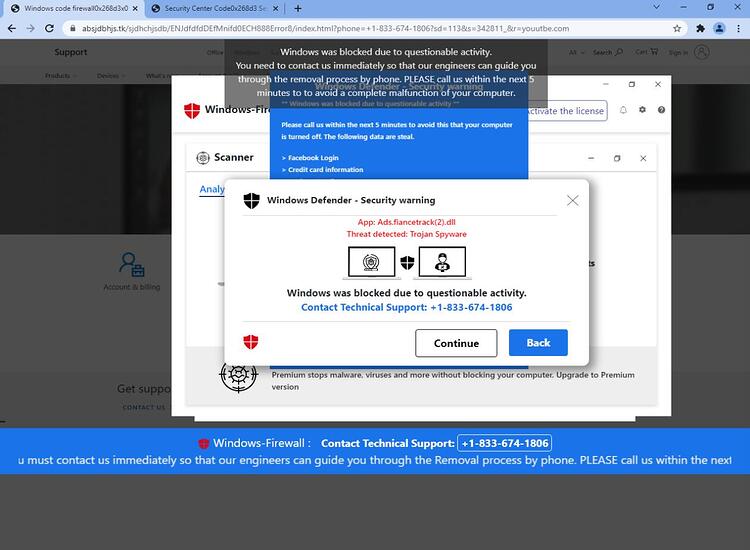The image size is (750, 550).
Task: Click the Windows-Firewall red shield logo
Action: click(x=192, y=110)
